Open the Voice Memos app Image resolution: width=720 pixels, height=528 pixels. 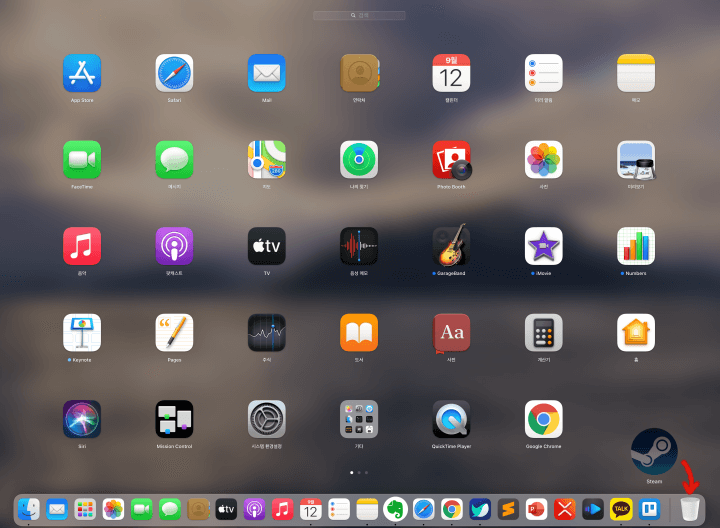click(359, 246)
